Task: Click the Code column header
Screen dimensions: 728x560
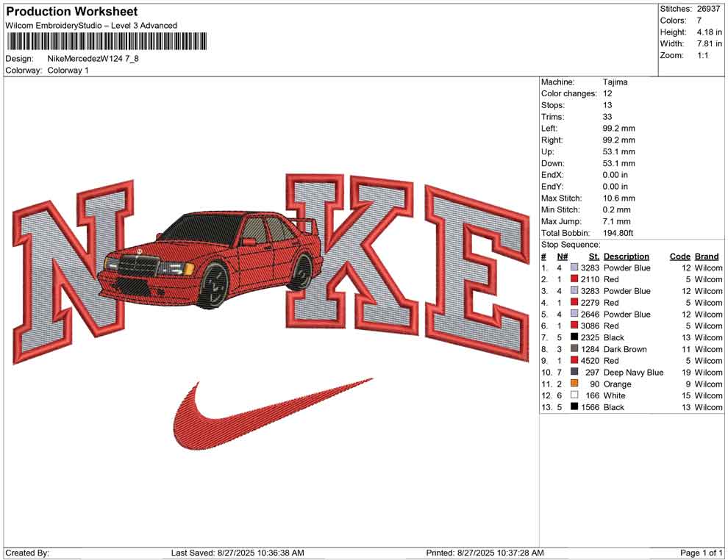Action: [679, 256]
